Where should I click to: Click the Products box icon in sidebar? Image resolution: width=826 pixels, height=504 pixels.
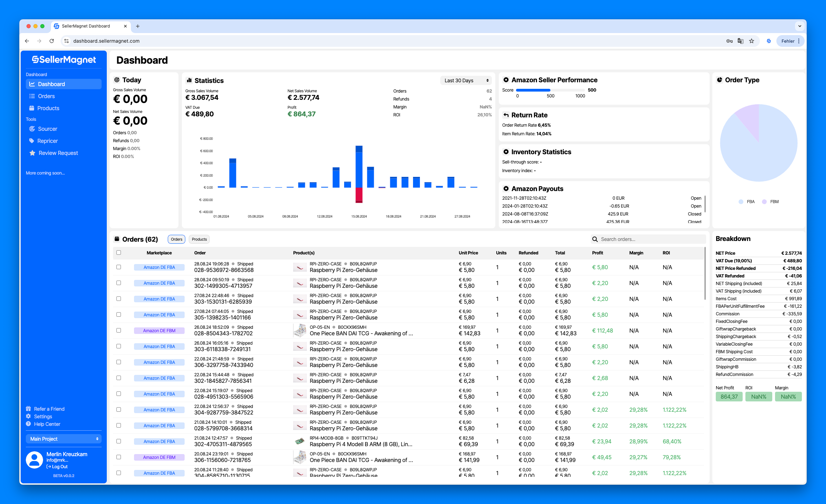point(32,108)
